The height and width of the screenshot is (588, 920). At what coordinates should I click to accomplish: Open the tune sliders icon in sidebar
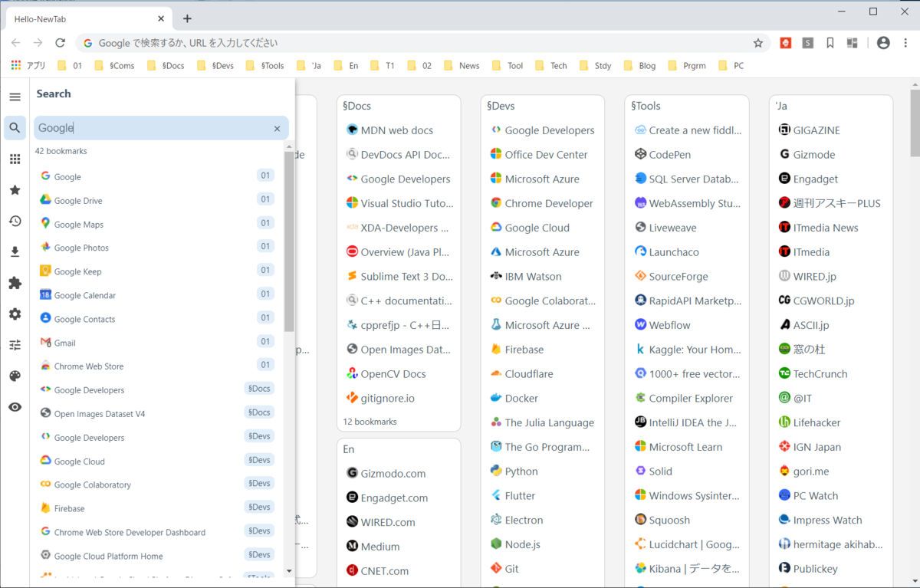pos(15,345)
